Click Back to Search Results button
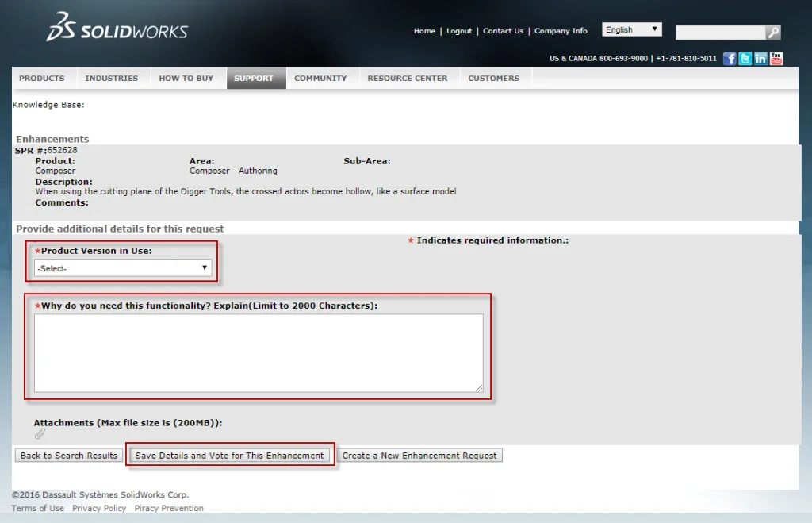812x523 pixels. [69, 455]
